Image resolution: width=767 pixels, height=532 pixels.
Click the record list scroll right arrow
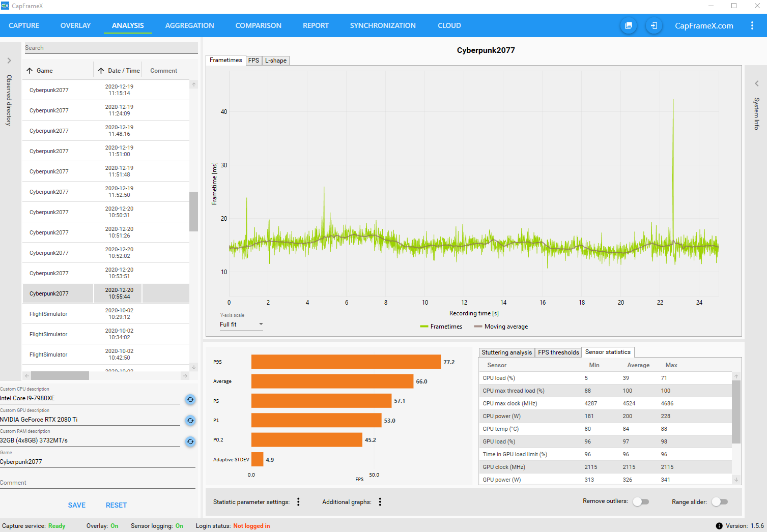click(x=185, y=376)
